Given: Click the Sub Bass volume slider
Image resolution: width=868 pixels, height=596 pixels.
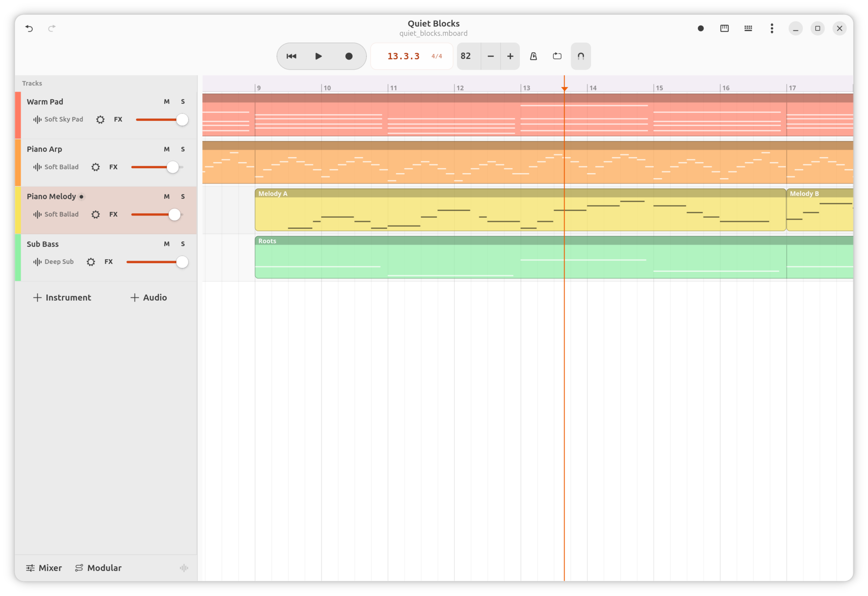Looking at the screenshot, I should coord(157,262).
